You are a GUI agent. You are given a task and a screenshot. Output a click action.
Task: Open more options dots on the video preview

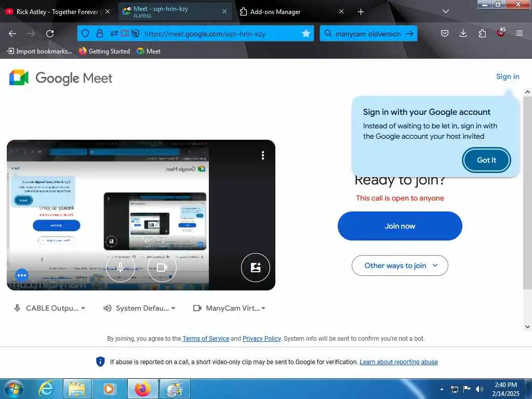[x=262, y=155]
